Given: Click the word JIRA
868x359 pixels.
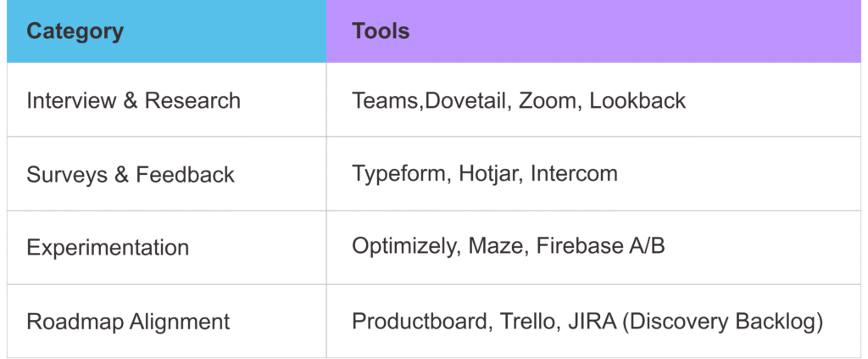Looking at the screenshot, I should click(583, 323).
